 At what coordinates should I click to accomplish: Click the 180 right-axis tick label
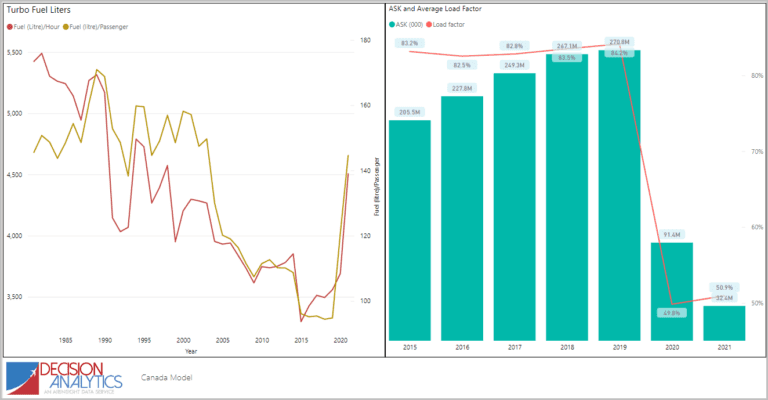coord(365,40)
